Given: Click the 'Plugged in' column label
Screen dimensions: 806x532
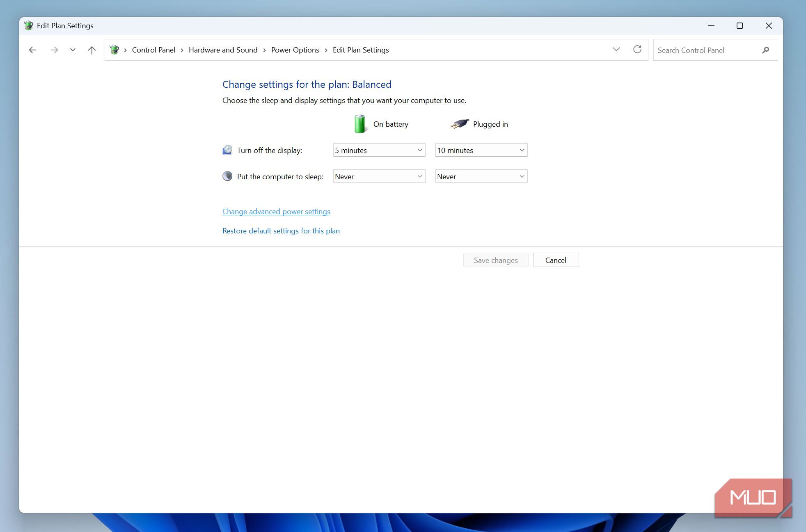Looking at the screenshot, I should [490, 124].
